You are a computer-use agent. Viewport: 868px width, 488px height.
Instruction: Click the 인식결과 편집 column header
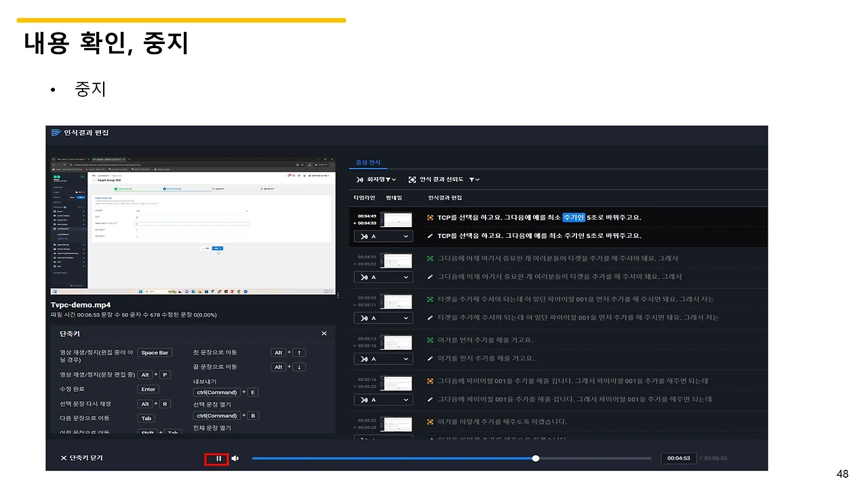(445, 197)
